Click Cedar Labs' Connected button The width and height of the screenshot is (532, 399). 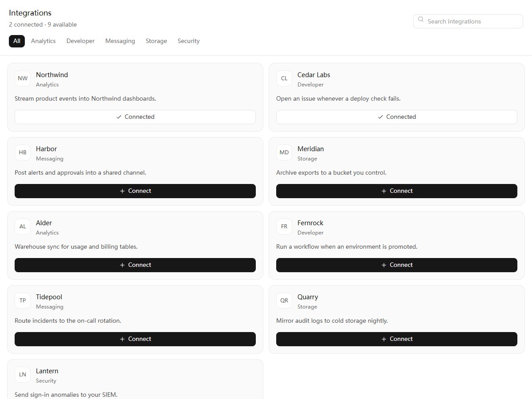(x=397, y=117)
